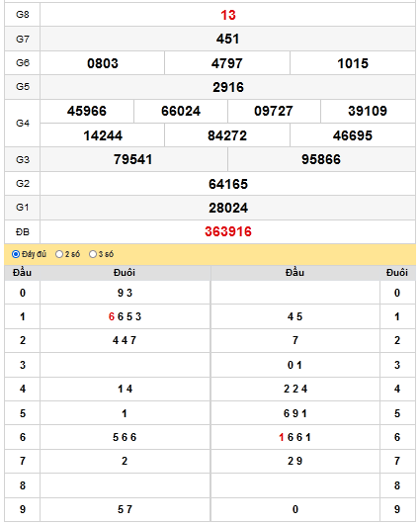Click the G4 number 39109
Viewport: 420px width, 525px height.
(368, 111)
